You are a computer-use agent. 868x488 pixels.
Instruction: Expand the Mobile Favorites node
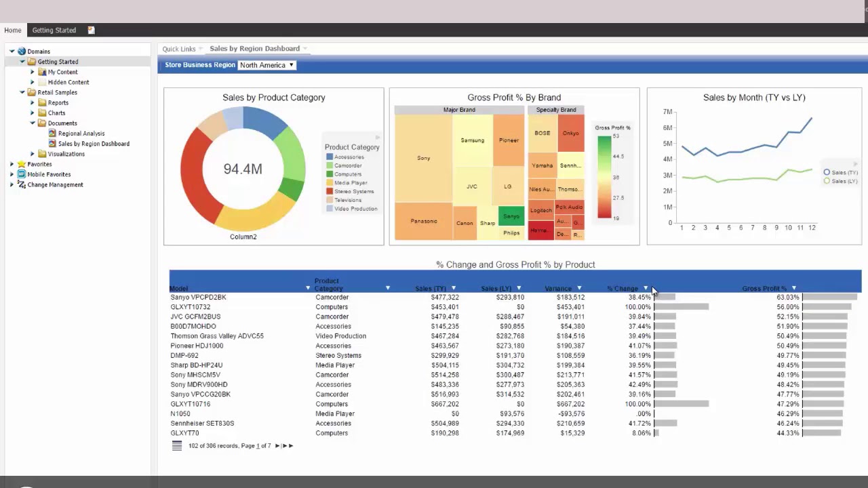pyautogui.click(x=12, y=174)
